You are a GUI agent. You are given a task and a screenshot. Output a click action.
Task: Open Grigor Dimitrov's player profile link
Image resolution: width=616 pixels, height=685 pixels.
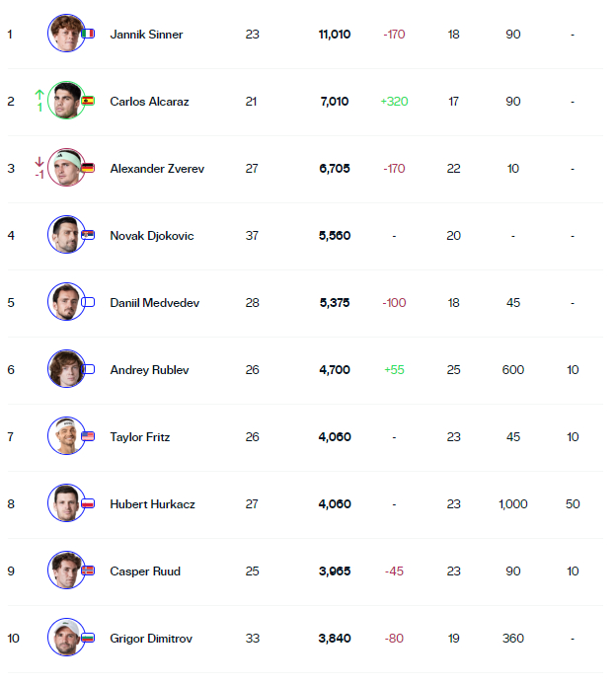[151, 639]
